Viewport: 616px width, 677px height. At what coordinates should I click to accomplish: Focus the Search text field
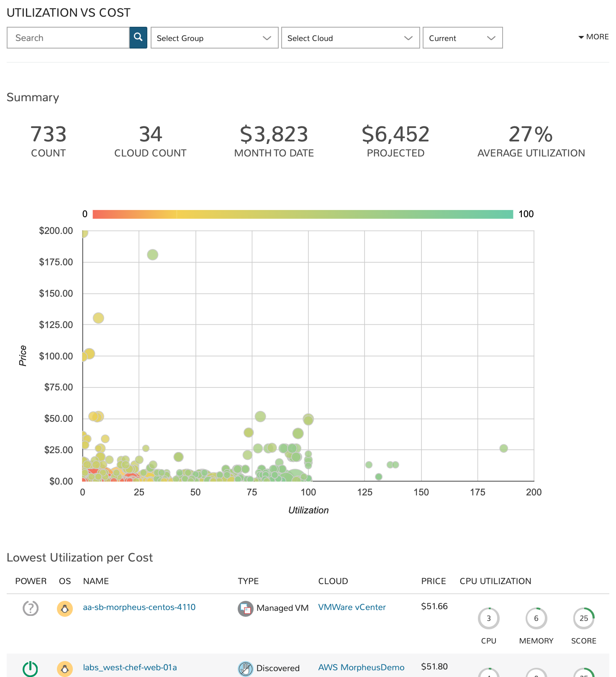click(x=68, y=38)
